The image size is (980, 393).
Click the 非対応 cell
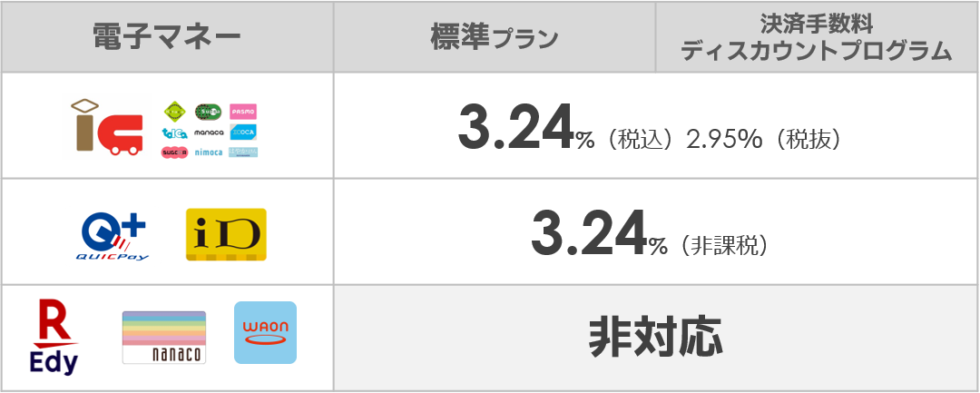pos(656,338)
